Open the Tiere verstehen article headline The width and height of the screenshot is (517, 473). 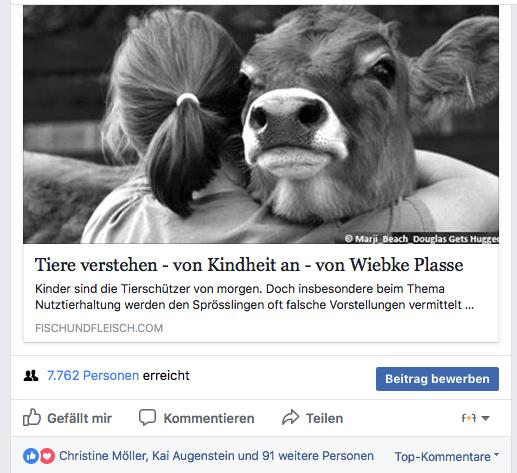(x=249, y=265)
